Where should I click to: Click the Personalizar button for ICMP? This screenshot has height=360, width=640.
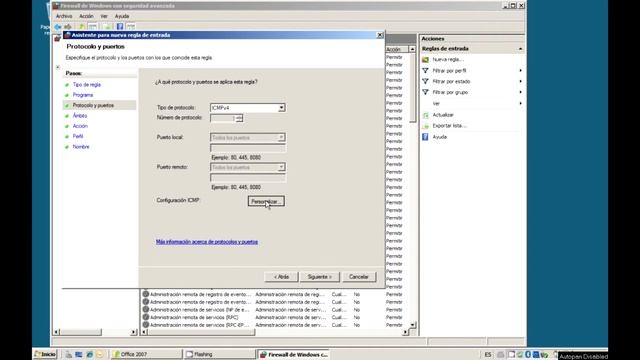[x=266, y=201]
